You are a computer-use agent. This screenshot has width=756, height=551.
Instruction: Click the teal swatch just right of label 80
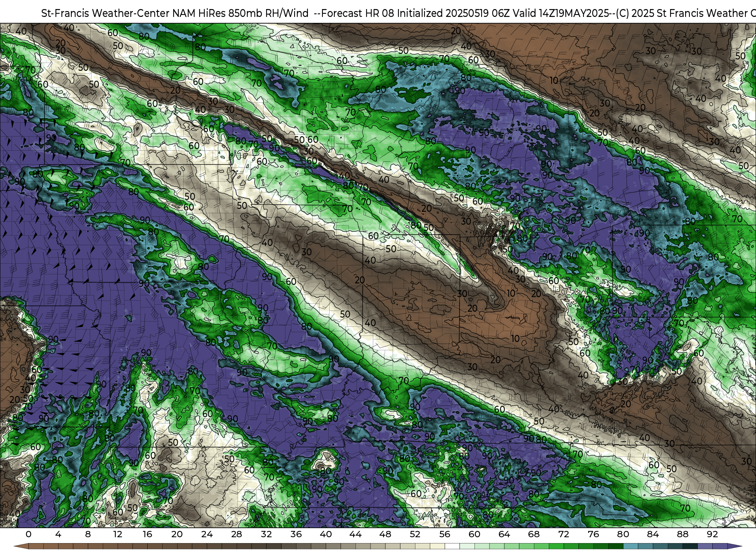point(630,546)
